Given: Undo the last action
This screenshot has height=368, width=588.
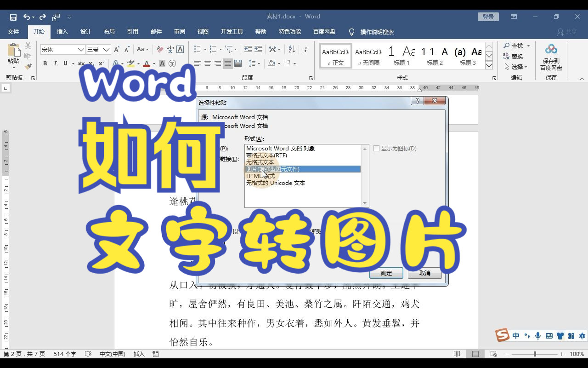Looking at the screenshot, I should point(27,17).
